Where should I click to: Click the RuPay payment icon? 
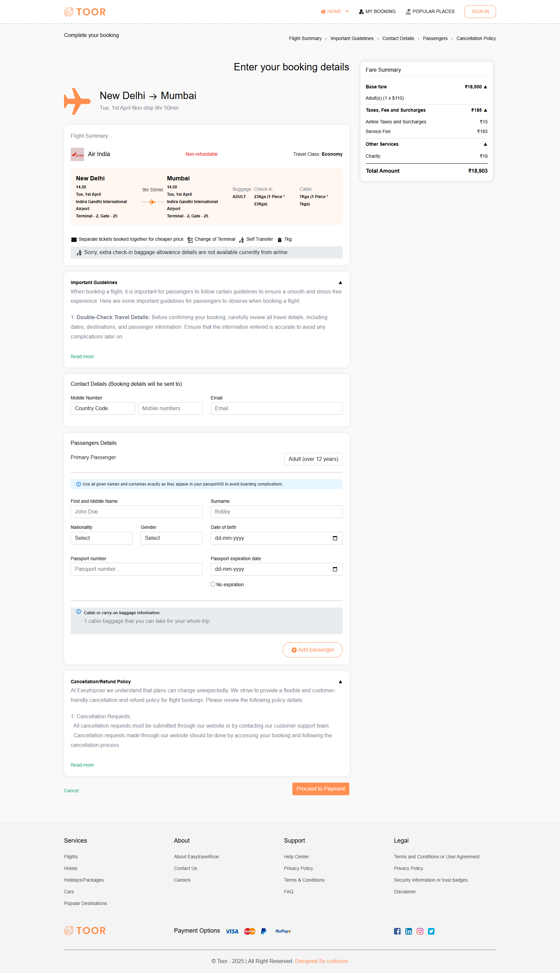[x=283, y=931]
